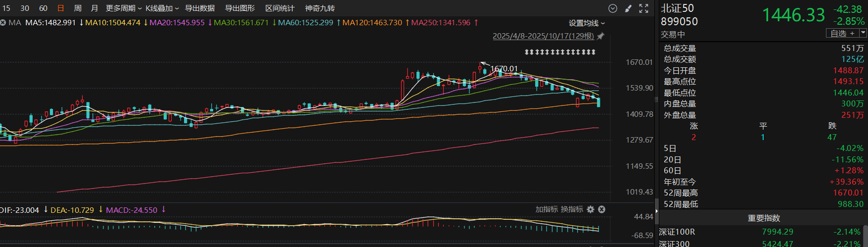Click the 最高点位 value 1493.15
The width and height of the screenshot is (868, 247).
(848, 82)
